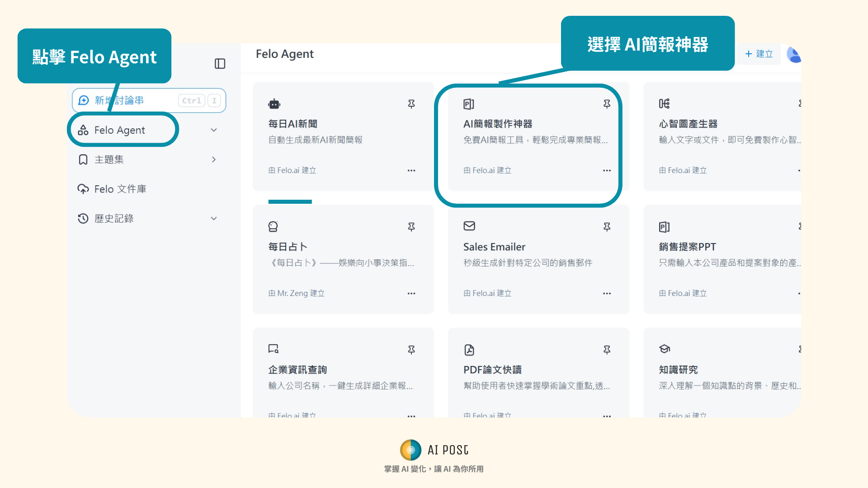Click the graduation cap icon on 知識研究 card
Image resolution: width=868 pixels, height=488 pixels.
point(664,349)
